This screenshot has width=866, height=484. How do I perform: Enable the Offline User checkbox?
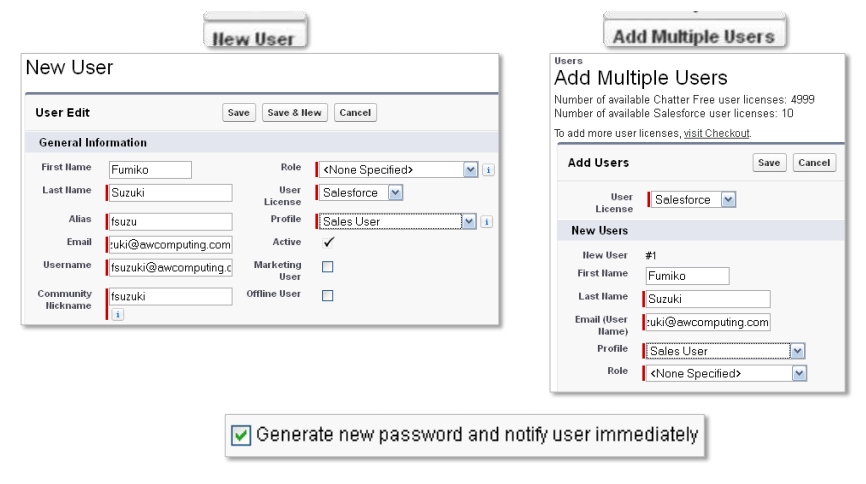coord(327,295)
